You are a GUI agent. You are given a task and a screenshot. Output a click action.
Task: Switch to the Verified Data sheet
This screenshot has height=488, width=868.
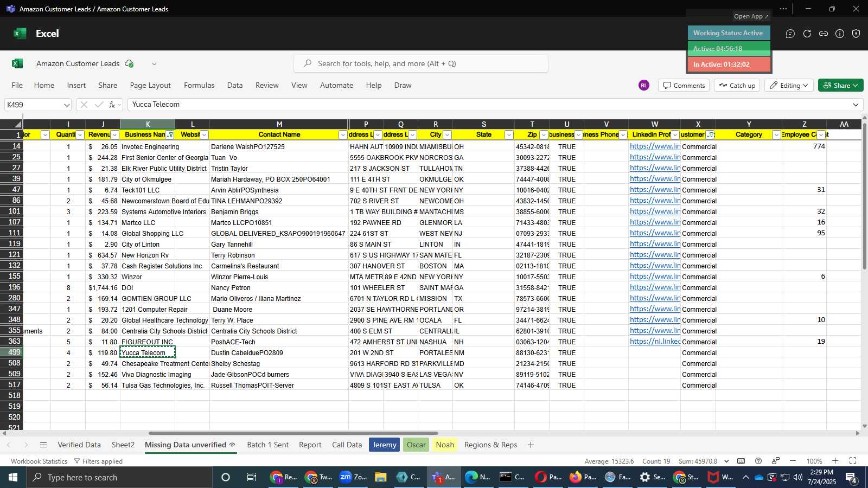point(79,445)
